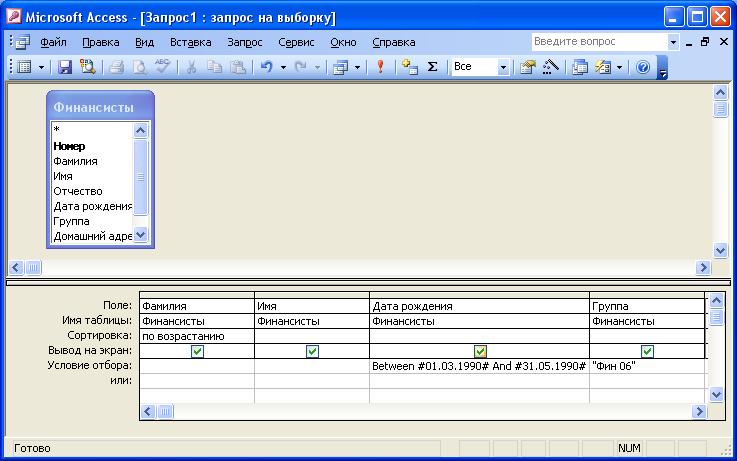737x461 pixels.
Task: Open the Правка menu
Action: point(101,42)
